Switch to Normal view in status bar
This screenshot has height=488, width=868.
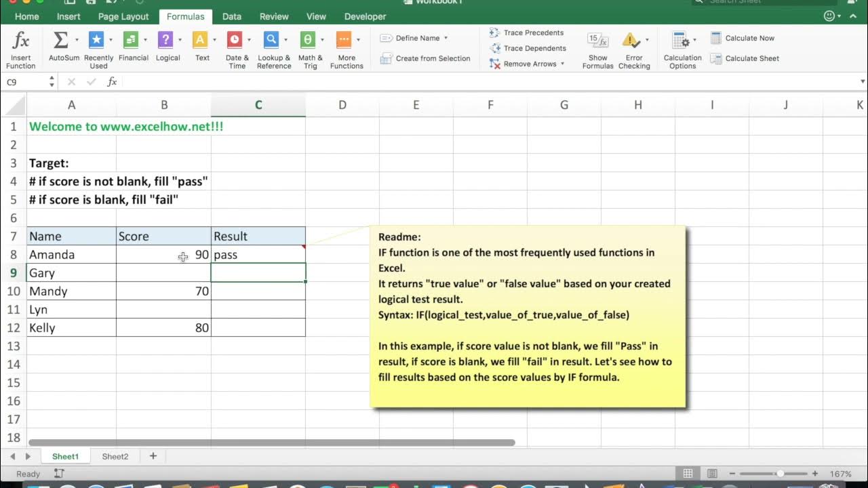click(x=688, y=474)
